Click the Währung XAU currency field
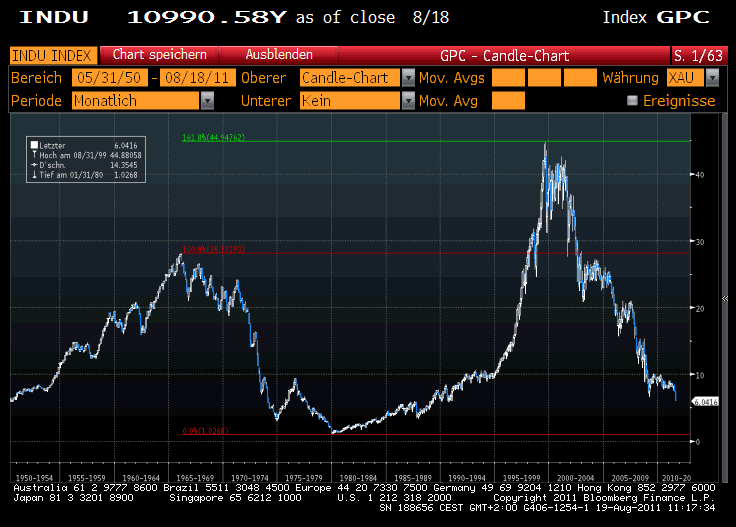Image resolution: width=736 pixels, height=527 pixels. click(685, 77)
